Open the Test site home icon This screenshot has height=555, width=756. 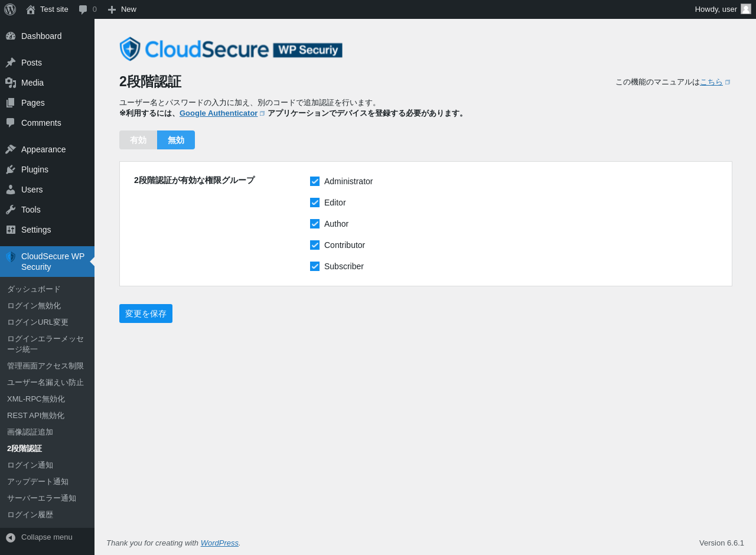click(31, 9)
